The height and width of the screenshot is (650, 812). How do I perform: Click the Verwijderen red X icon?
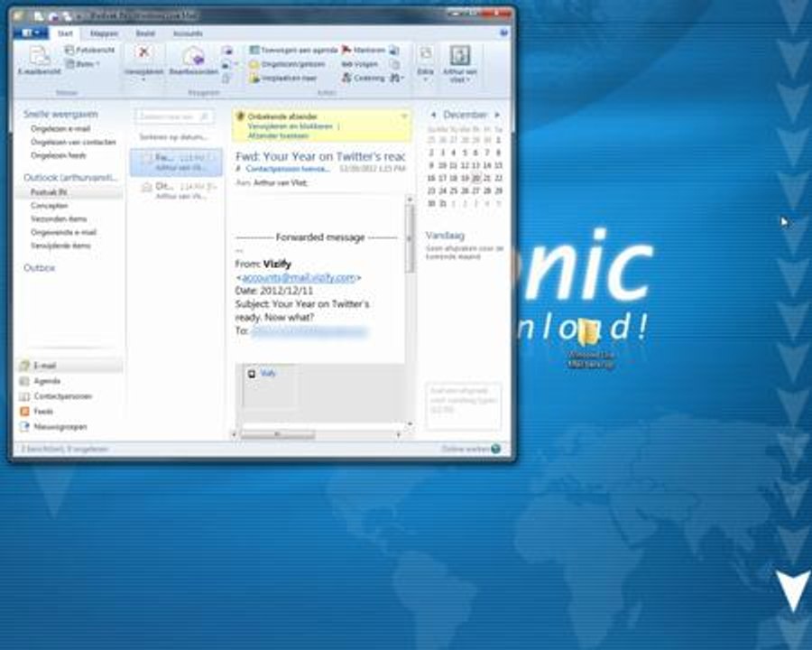click(x=143, y=52)
